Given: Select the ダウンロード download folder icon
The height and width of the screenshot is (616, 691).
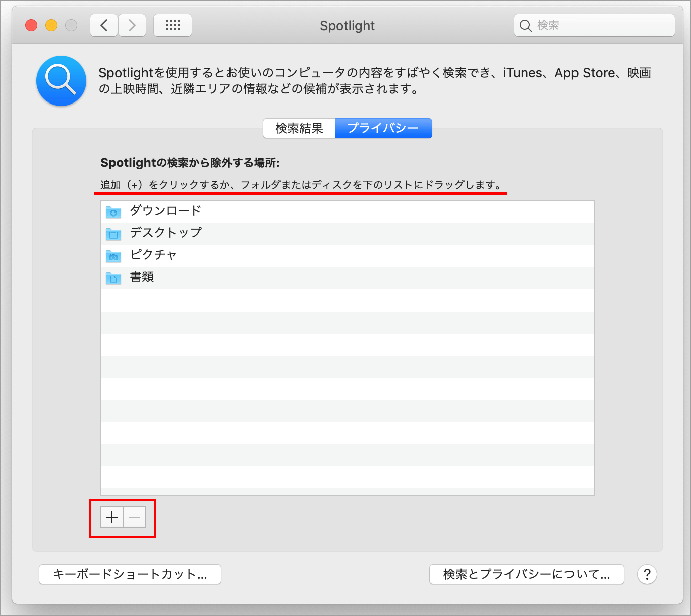Looking at the screenshot, I should point(113,212).
